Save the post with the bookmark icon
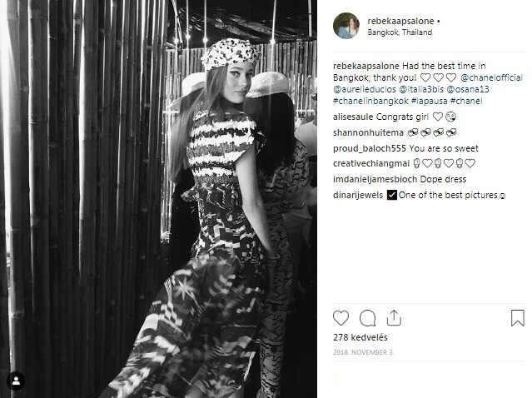 517,318
